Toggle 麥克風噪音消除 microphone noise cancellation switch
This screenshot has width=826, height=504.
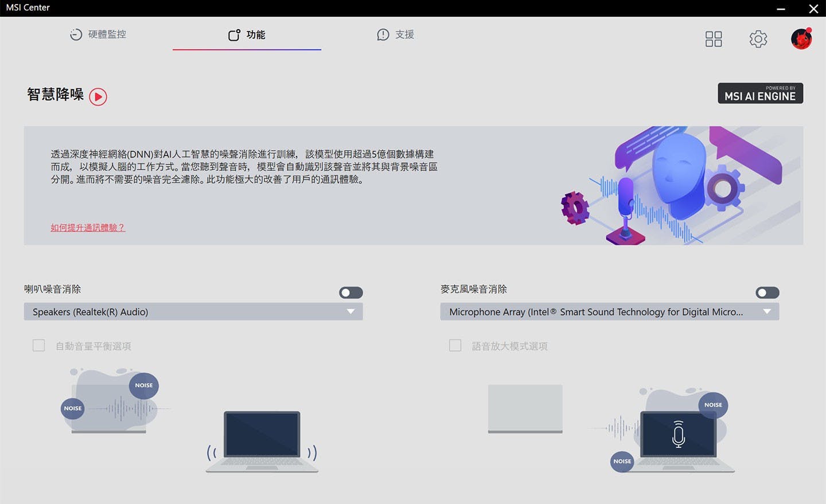pyautogui.click(x=767, y=293)
